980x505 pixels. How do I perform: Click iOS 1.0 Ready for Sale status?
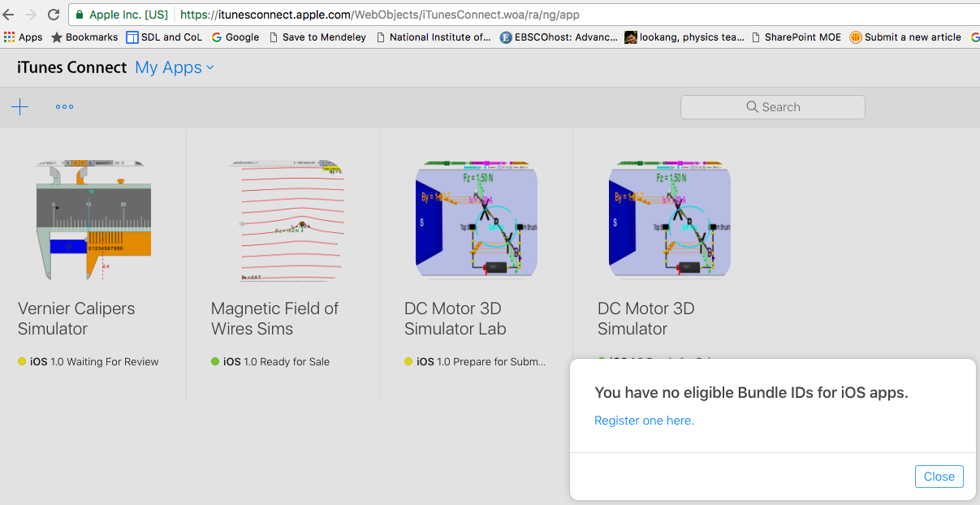270,362
